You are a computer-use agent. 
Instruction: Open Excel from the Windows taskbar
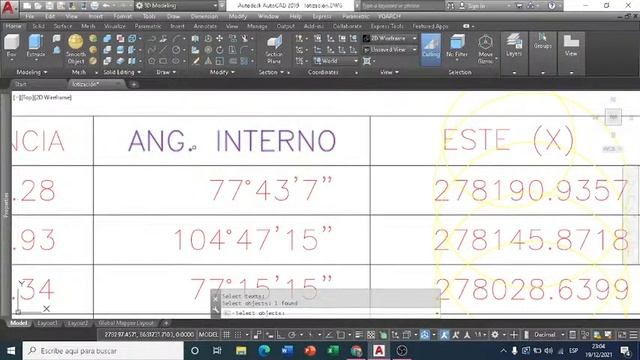333,351
